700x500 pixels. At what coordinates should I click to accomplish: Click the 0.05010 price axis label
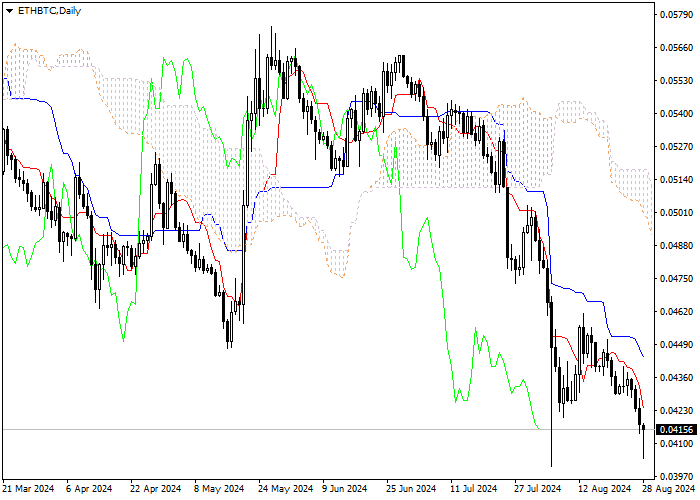pos(676,212)
